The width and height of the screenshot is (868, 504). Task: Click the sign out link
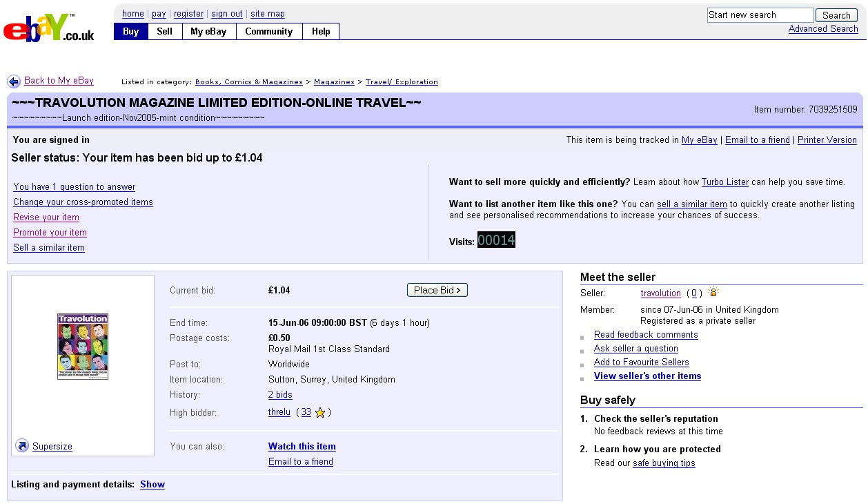click(227, 14)
